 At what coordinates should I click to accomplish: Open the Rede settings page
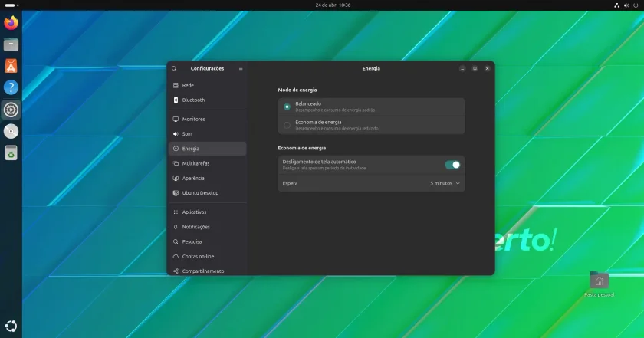208,85
